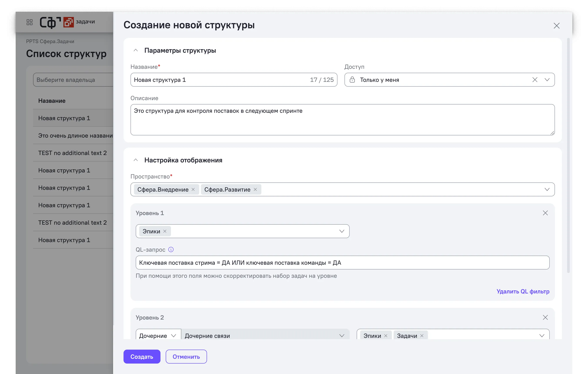Remove the Сфера.Развитие tag
588x374 pixels.
click(x=255, y=189)
